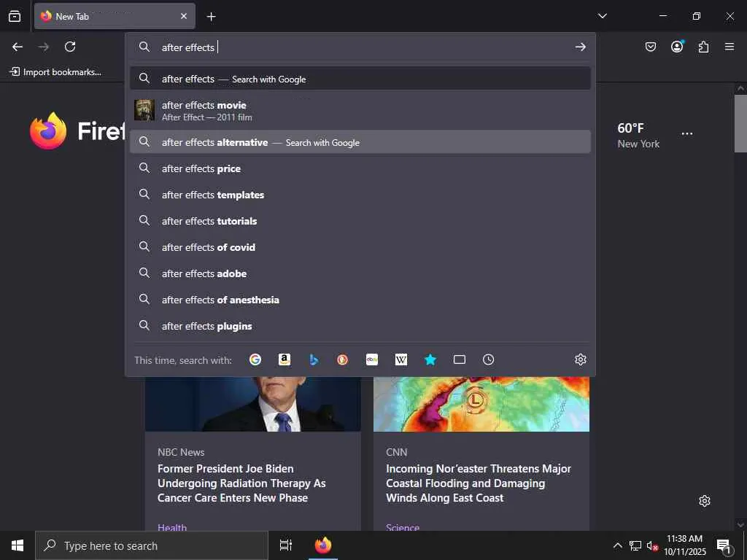The width and height of the screenshot is (747, 560).
Task: Choose 'after effects plugins' suggestion
Action: tap(360, 326)
